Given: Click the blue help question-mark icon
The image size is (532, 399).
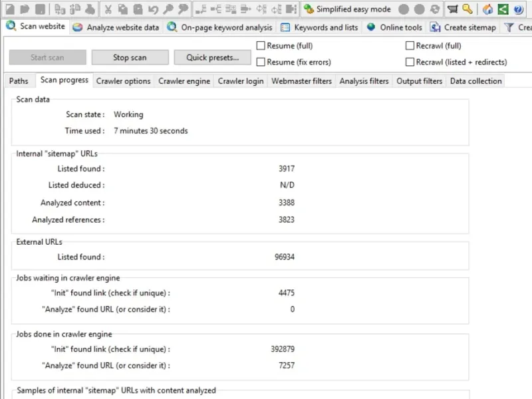Looking at the screenshot, I should tap(518, 9).
